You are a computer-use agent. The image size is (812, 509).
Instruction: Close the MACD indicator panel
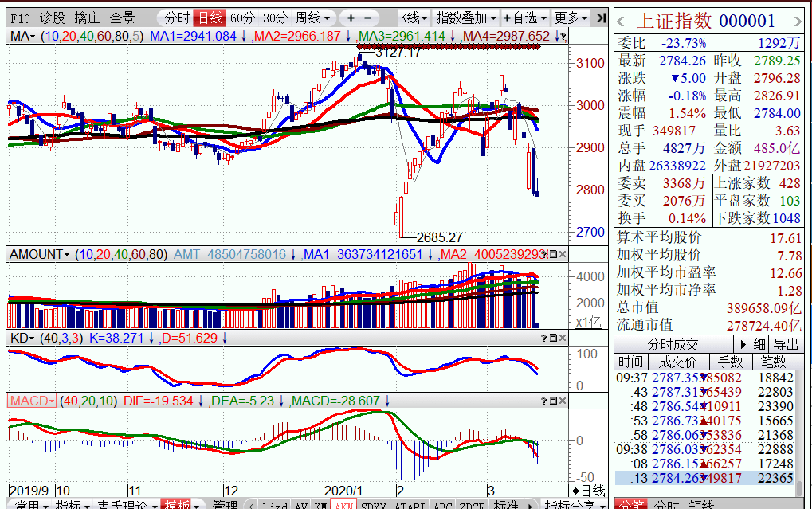pos(563,401)
